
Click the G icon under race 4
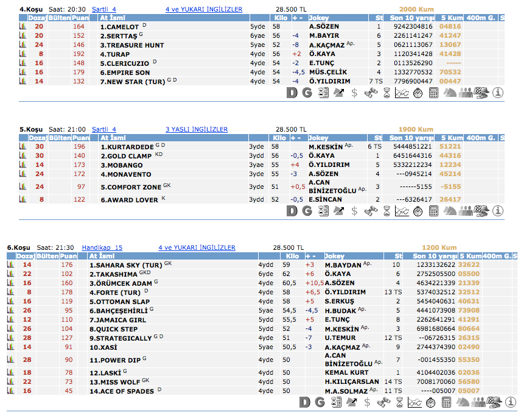click(307, 93)
